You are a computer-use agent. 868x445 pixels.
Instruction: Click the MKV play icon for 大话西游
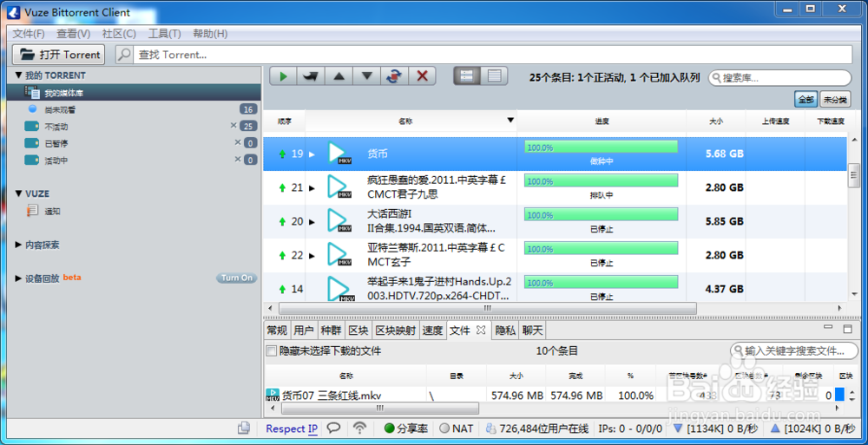point(339,221)
